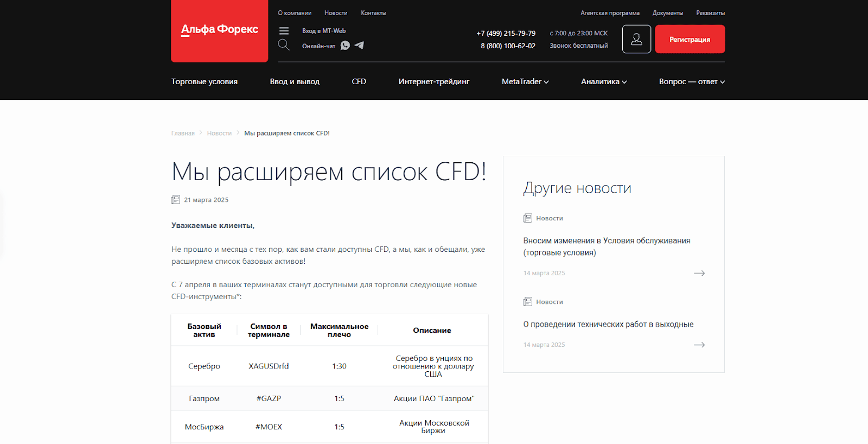
Task: Click phone number +7 (499) 215-79-79
Action: pos(506,33)
